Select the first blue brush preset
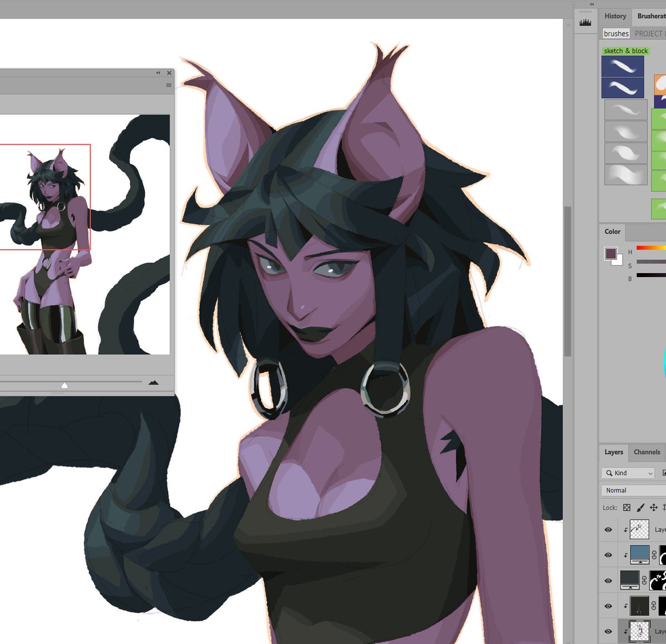Image resolution: width=666 pixels, height=644 pixels. pyautogui.click(x=623, y=67)
